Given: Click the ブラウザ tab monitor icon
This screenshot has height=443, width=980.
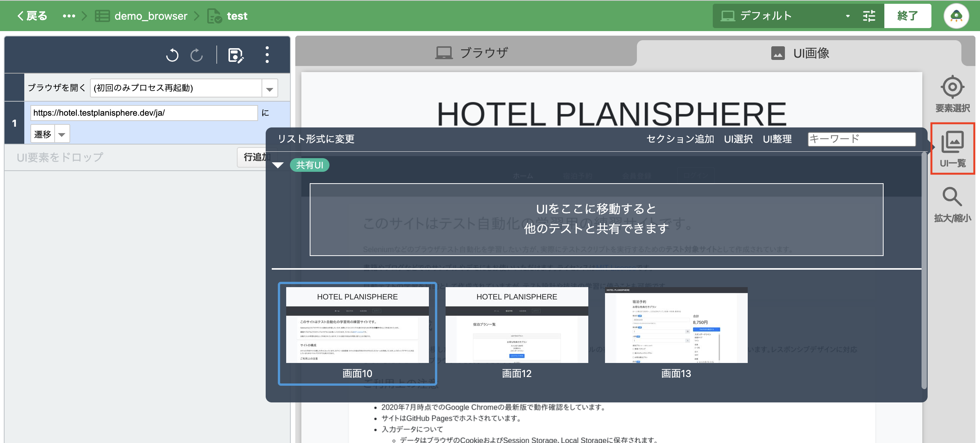Looking at the screenshot, I should point(444,53).
